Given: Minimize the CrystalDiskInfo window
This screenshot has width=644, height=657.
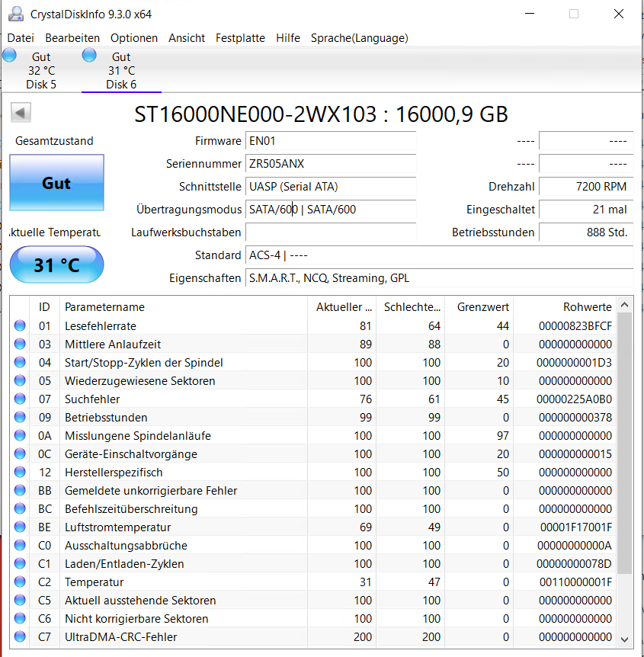Looking at the screenshot, I should click(530, 14).
